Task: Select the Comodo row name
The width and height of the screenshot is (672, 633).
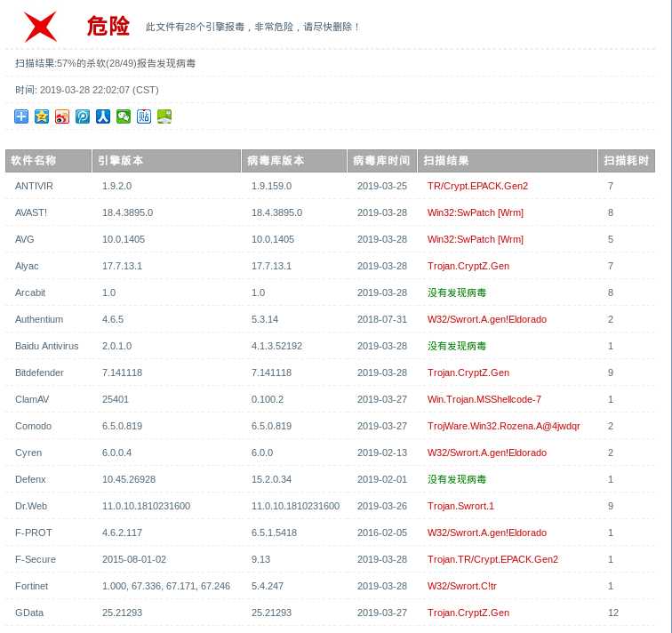Action: tap(34, 426)
